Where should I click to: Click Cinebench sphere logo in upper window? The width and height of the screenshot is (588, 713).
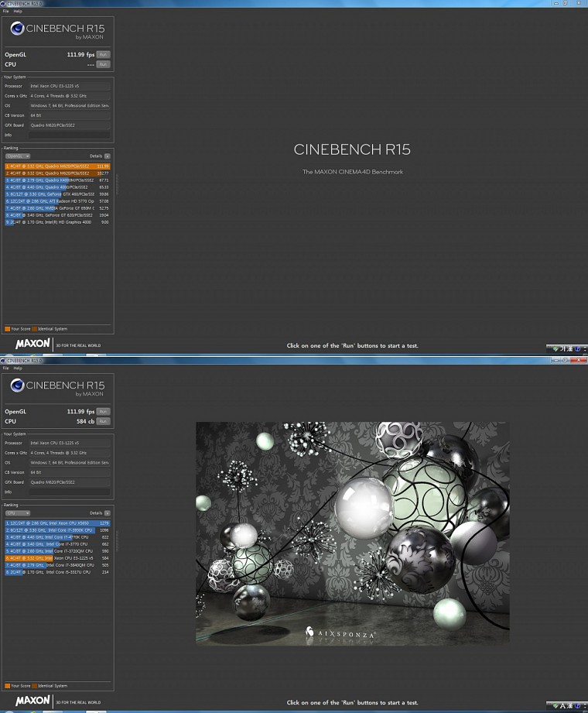pos(17,29)
